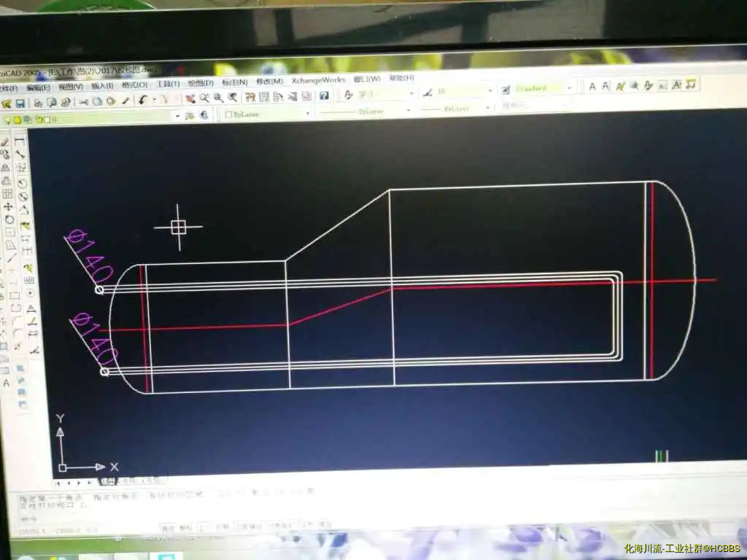Screen dimensions: 747x560
Task: Open the layer list dropdown
Action: (x=177, y=116)
